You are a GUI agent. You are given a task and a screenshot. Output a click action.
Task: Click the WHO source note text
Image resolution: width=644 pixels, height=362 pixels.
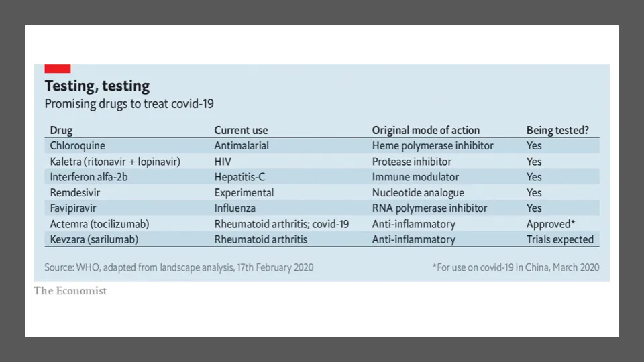click(178, 267)
